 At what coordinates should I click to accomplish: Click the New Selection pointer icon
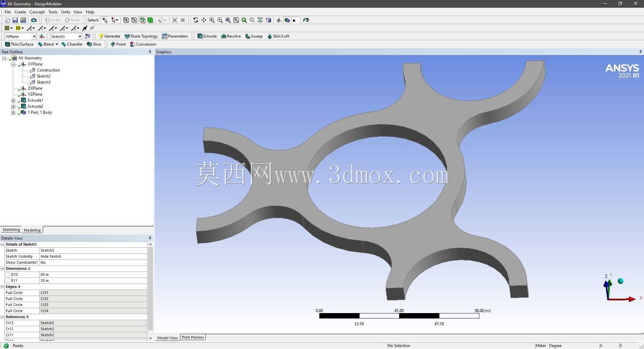(x=105, y=20)
